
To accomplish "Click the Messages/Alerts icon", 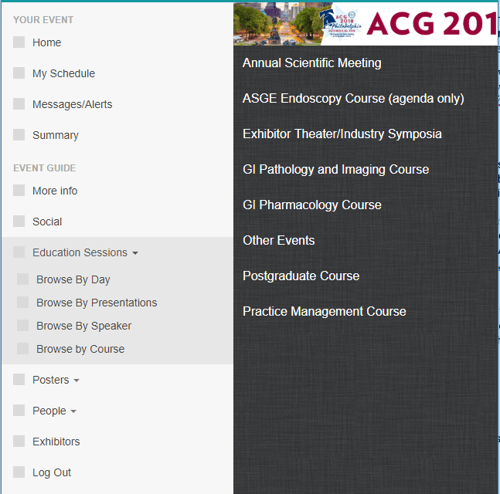I will [19, 104].
